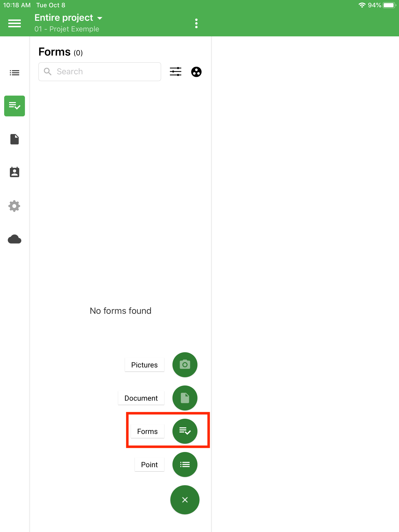Tap the Forms round checklist button
Image resolution: width=399 pixels, height=532 pixels.
[185, 431]
